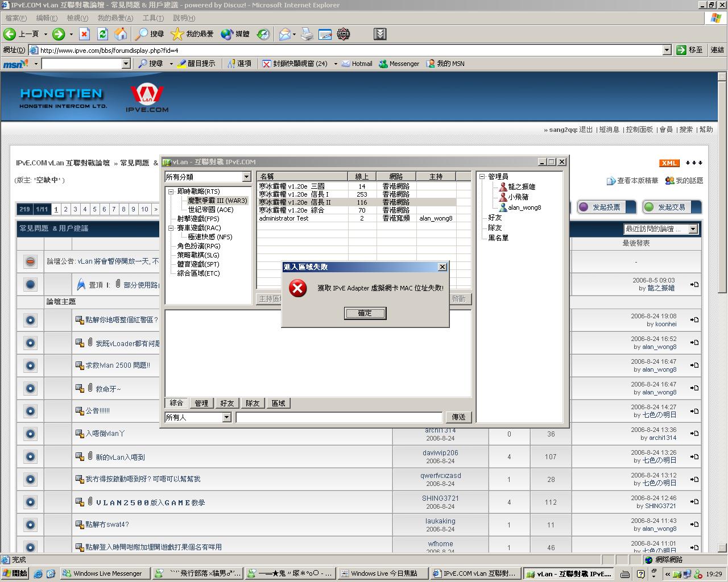Stop loading the page with the red X icon
Image resolution: width=728 pixels, height=582 pixels.
click(84, 34)
